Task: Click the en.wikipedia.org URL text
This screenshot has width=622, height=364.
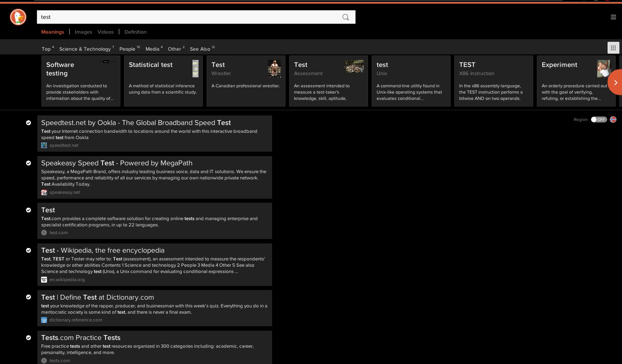Action: (x=67, y=280)
